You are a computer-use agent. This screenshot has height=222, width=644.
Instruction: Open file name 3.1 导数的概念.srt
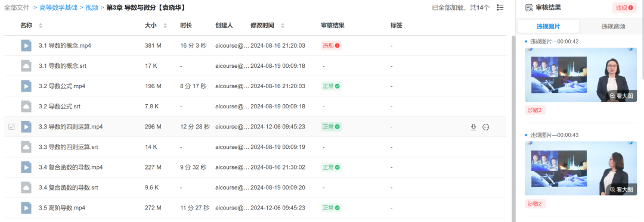pyautogui.click(x=63, y=66)
